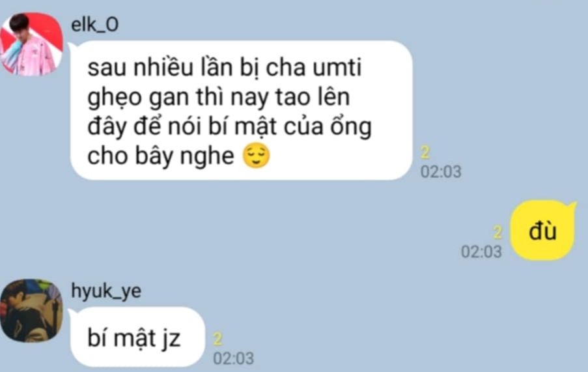The width and height of the screenshot is (588, 372).
Task: Click the text "cho bây nghe" in the bubble
Action: click(161, 156)
